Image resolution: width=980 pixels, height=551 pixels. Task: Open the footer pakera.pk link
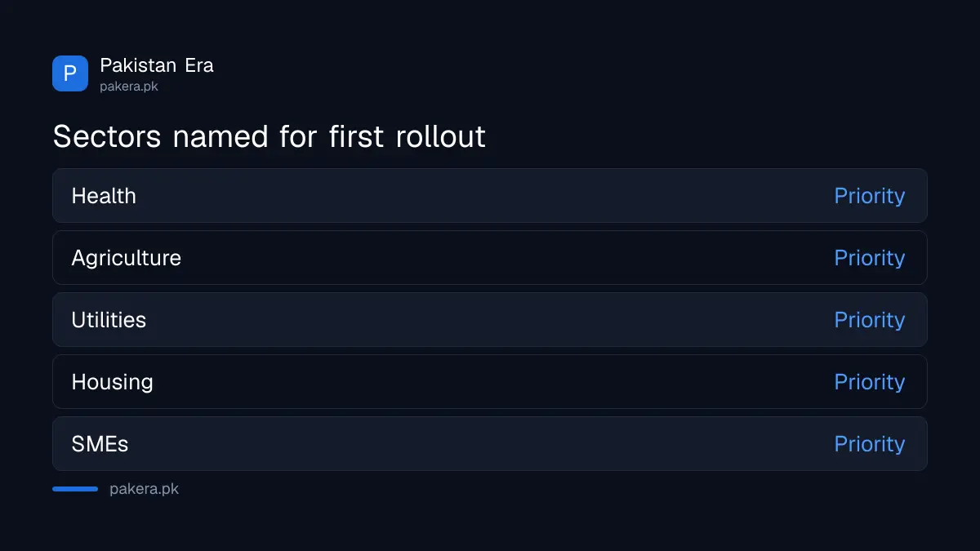coord(145,490)
